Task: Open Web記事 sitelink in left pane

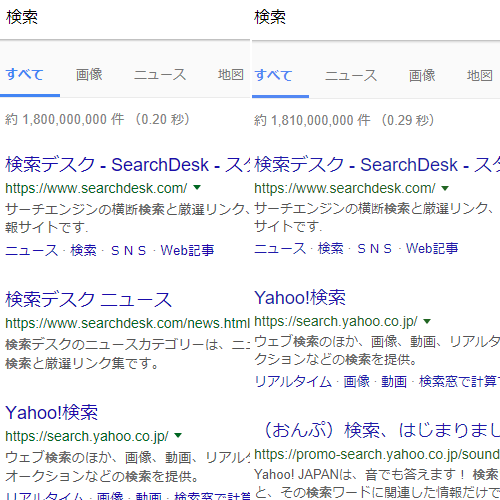Action: 187,250
